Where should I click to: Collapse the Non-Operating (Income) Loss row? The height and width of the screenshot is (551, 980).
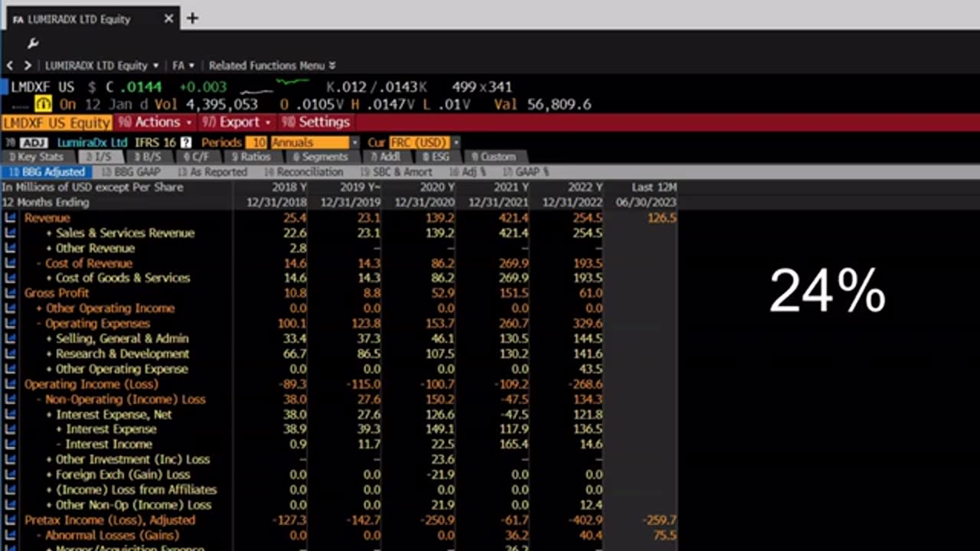[x=39, y=399]
